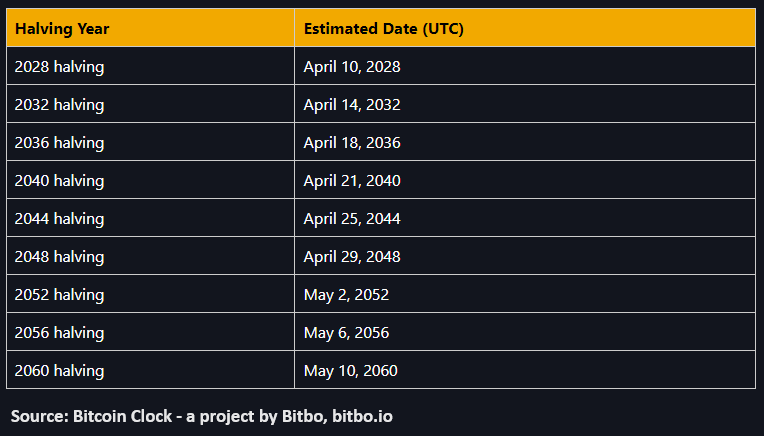This screenshot has width=764, height=436.
Task: Click the May 6, 2056 date cell
Action: point(346,333)
